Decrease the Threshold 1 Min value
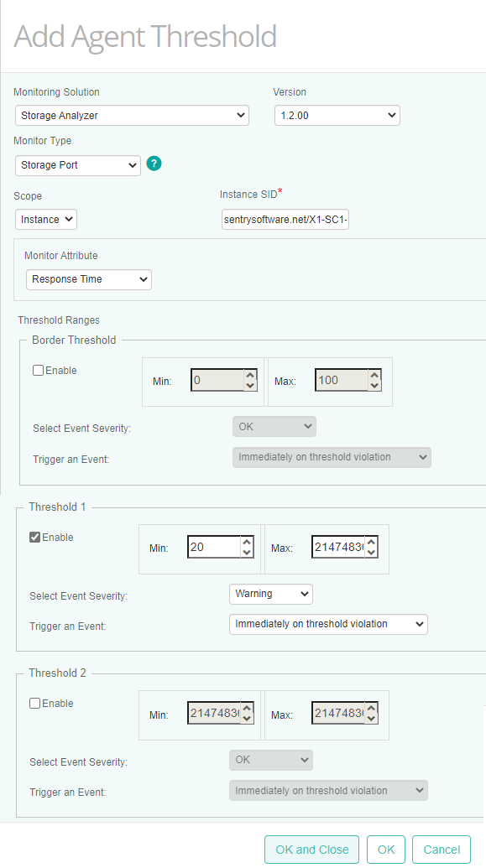The image size is (486, 868). (247, 553)
